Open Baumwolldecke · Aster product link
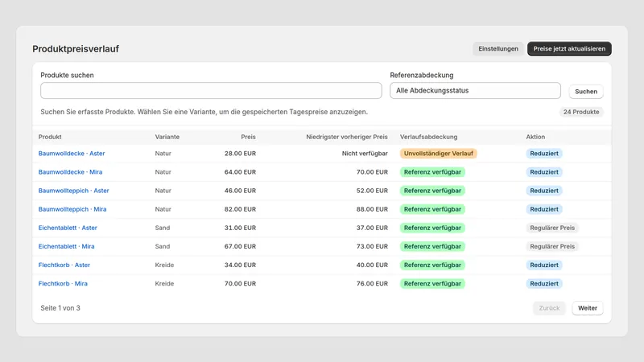Image resolution: width=644 pixels, height=362 pixels. [x=72, y=154]
